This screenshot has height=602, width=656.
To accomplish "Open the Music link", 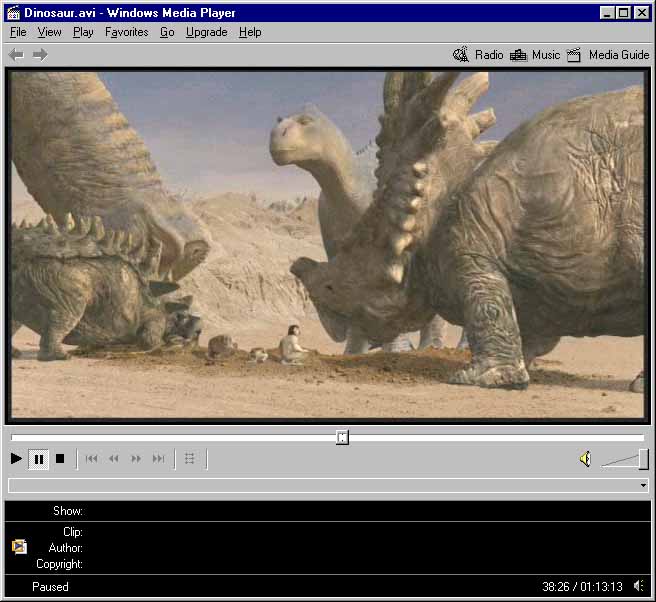I will pyautogui.click(x=535, y=55).
